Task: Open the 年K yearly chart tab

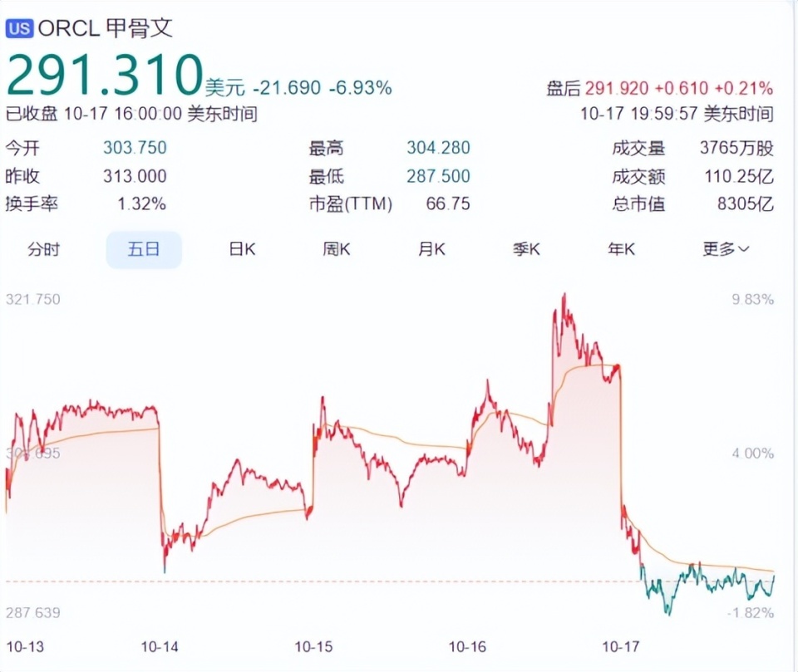Action: (620, 249)
